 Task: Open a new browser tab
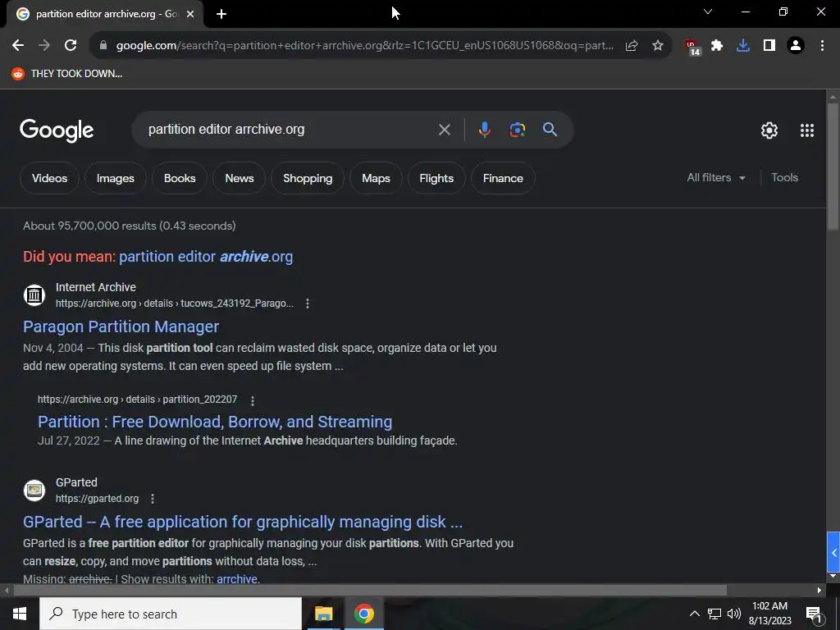pyautogui.click(x=221, y=14)
